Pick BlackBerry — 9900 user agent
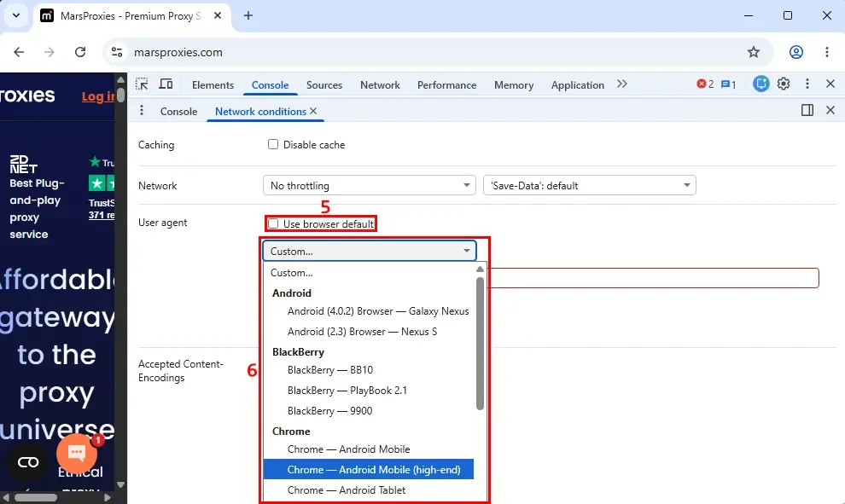 369,411
